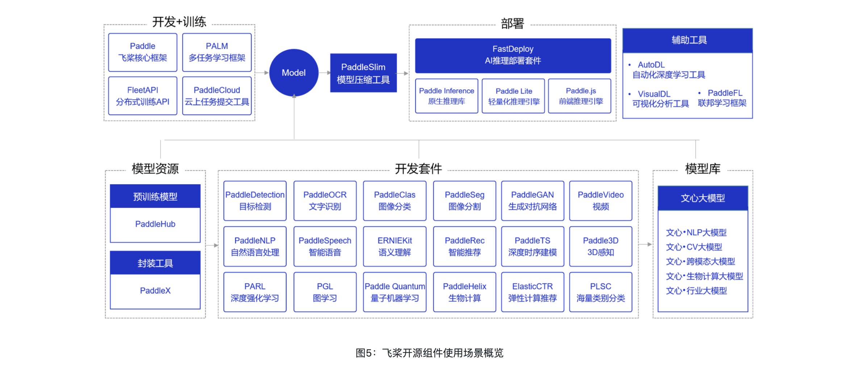Viewport: 868px width, 367px height.
Task: Click PaddleTS 深度时序建模 box
Action: coord(533,246)
